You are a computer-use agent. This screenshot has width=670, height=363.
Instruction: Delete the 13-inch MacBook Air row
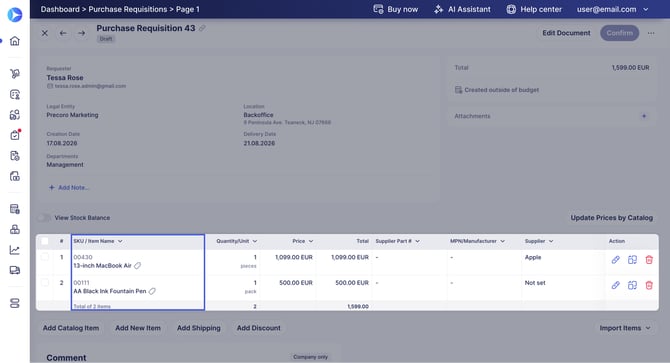click(649, 260)
